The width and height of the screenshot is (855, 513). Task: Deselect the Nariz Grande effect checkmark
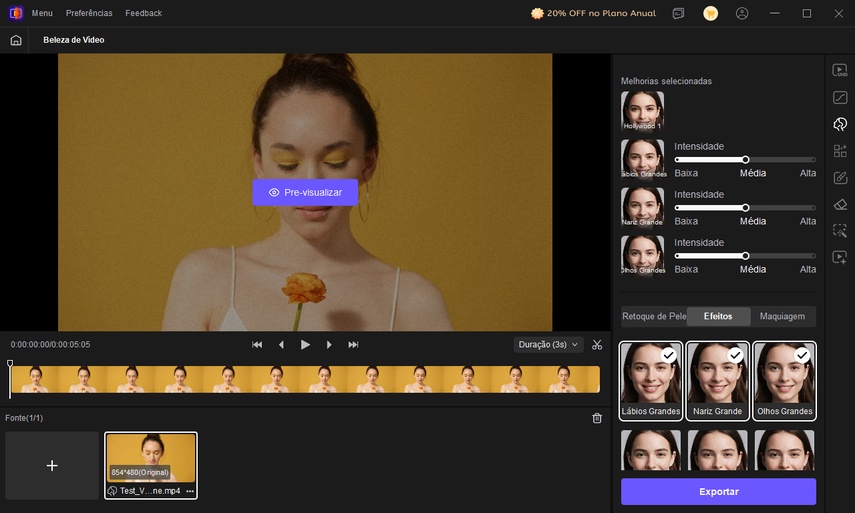736,355
